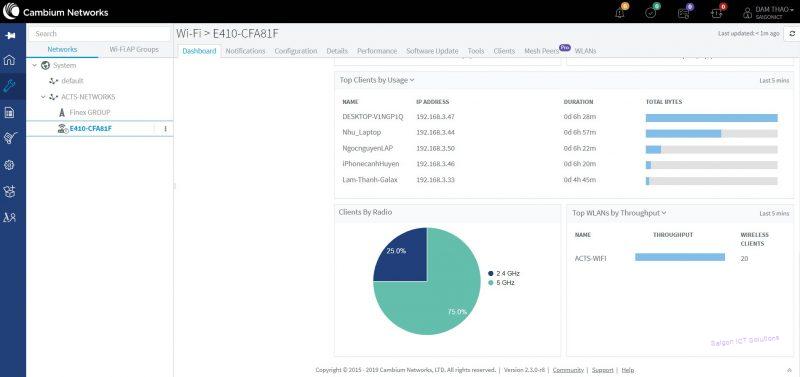This screenshot has height=377, width=800.
Task: Click the refresh icon beside Last updated
Action: tap(792, 33)
